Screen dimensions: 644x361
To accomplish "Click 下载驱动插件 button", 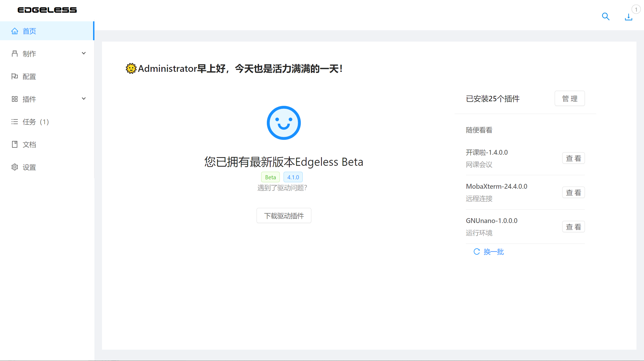I will pos(284,216).
